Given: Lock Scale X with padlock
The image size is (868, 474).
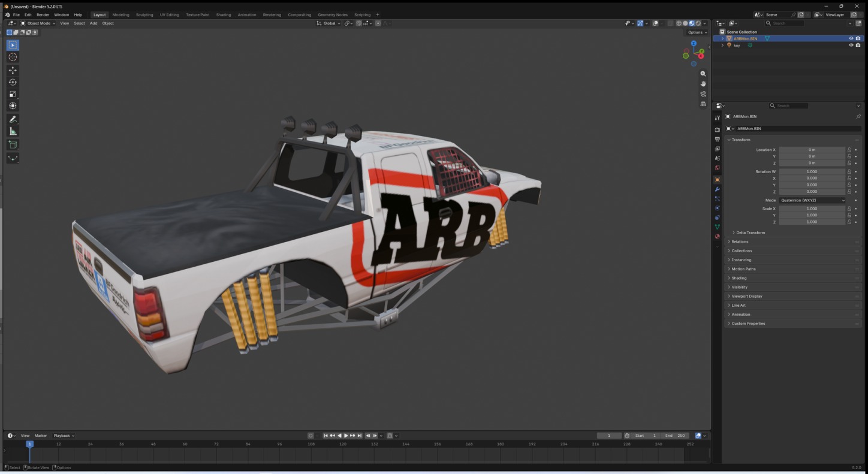Looking at the screenshot, I should pos(849,209).
